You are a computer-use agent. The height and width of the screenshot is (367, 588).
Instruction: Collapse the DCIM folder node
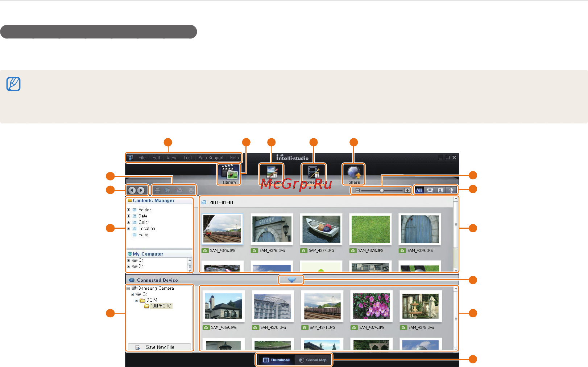point(137,301)
